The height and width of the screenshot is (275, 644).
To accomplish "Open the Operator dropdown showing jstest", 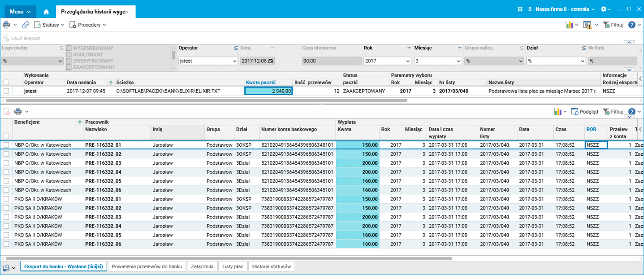I will pos(234,61).
